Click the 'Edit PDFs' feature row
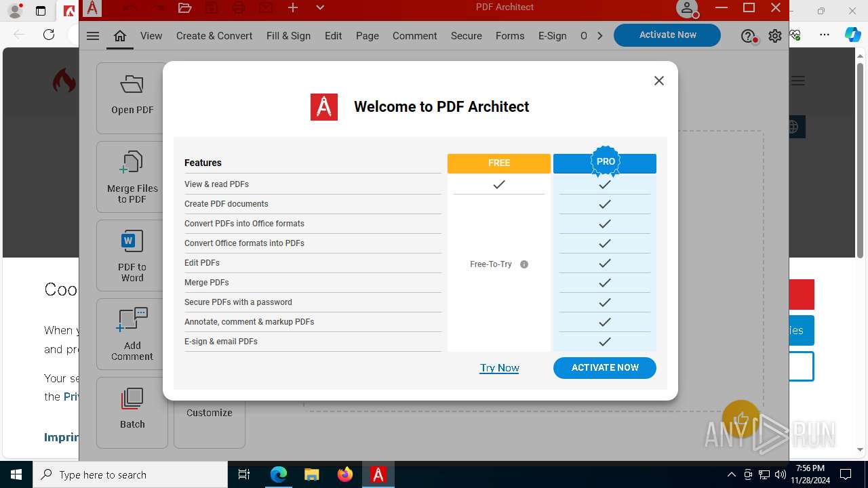Viewport: 868px width, 488px height. pyautogui.click(x=313, y=263)
